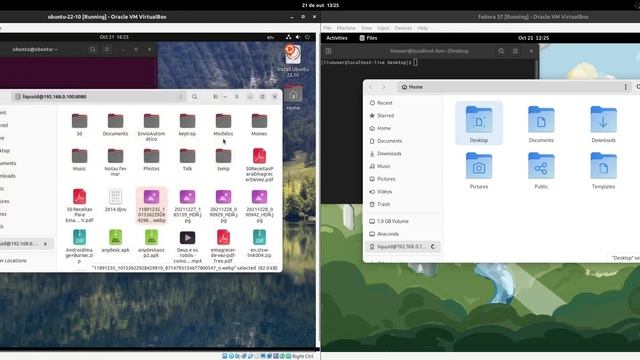Viewport: 640px width, 360px height.
Task: Open new tab button in Fedora terminal
Action: (328, 51)
